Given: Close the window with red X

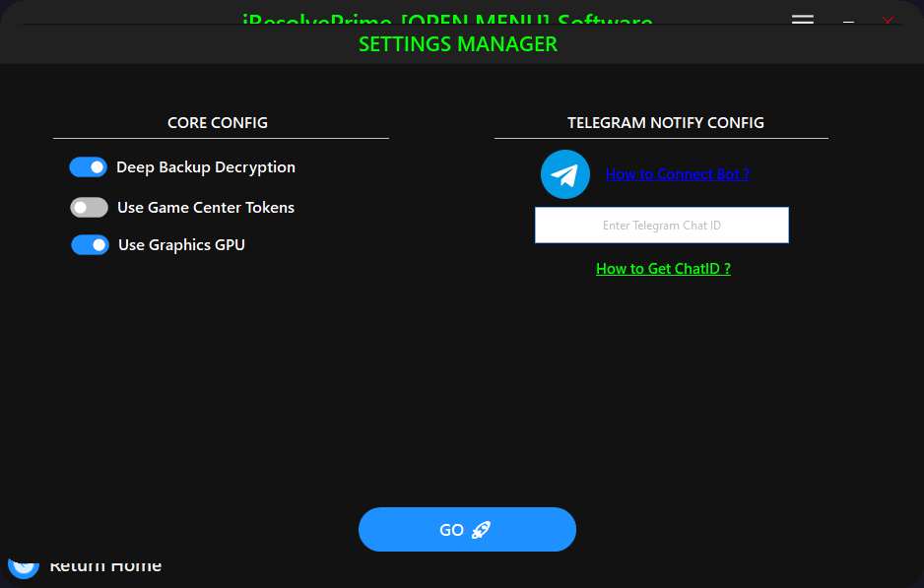Looking at the screenshot, I should click(889, 21).
